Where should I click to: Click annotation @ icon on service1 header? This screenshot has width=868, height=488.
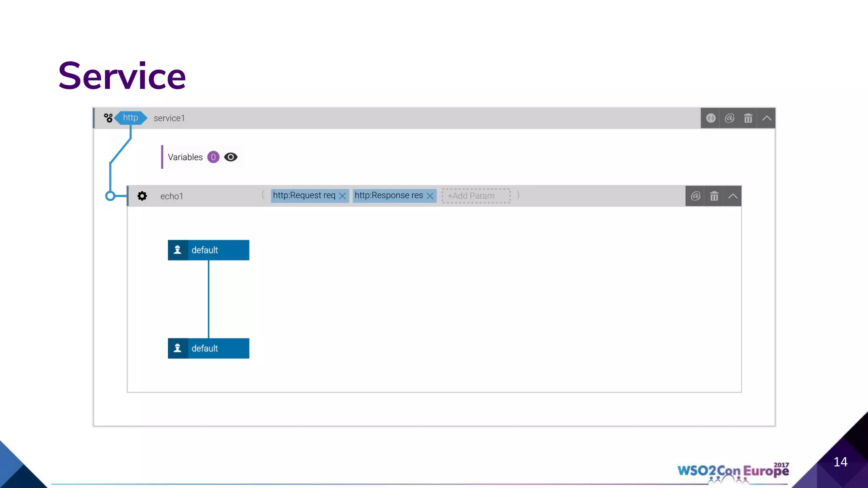pos(729,118)
